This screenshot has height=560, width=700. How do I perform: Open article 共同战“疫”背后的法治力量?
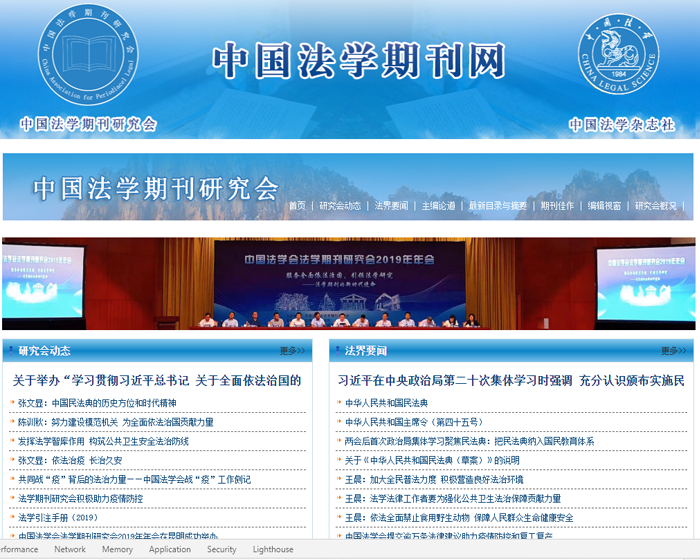[134, 480]
